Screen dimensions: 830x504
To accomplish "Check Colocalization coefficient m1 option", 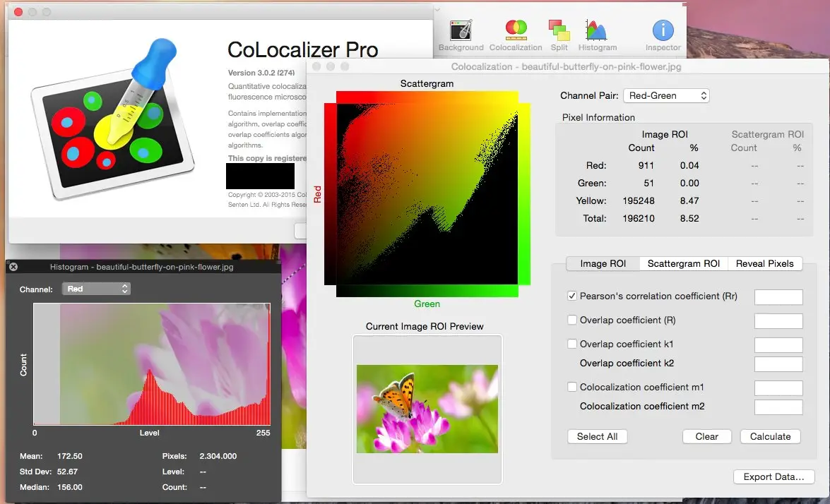I will pyautogui.click(x=571, y=387).
